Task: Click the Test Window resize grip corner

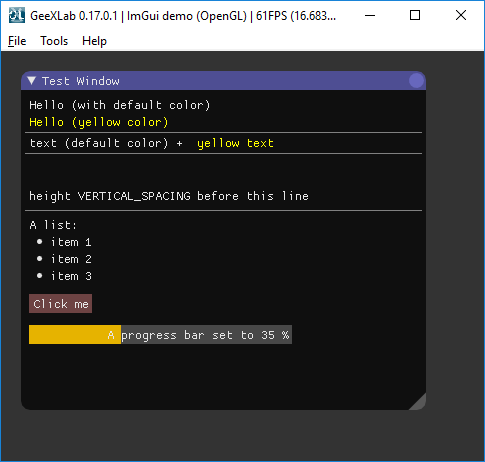Action: click(x=419, y=403)
